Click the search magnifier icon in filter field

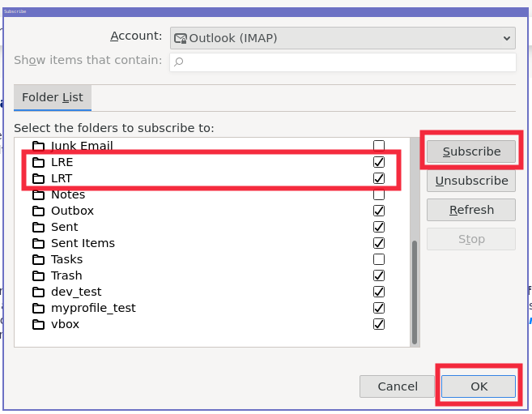pyautogui.click(x=179, y=62)
